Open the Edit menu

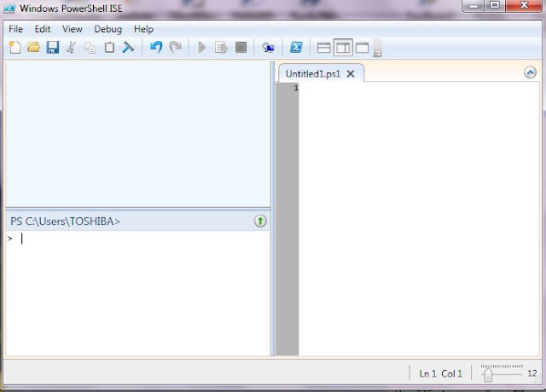(43, 29)
